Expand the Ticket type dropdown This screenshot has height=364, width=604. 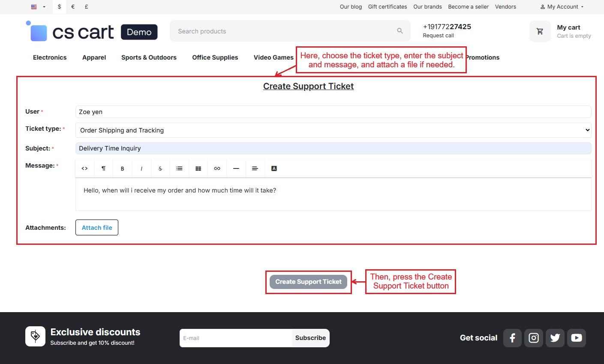[333, 130]
